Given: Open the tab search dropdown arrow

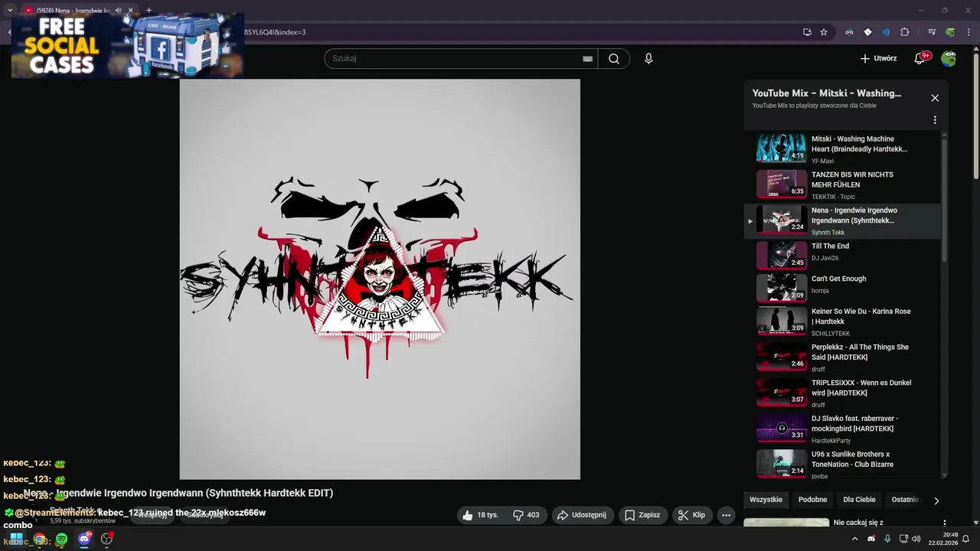Looking at the screenshot, I should click(10, 10).
